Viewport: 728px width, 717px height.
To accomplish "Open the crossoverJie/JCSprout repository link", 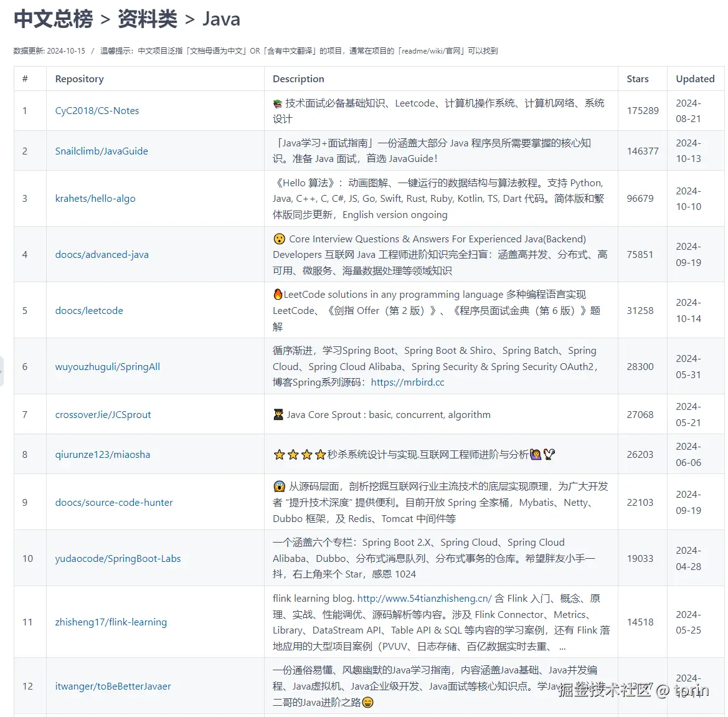I will tap(103, 414).
